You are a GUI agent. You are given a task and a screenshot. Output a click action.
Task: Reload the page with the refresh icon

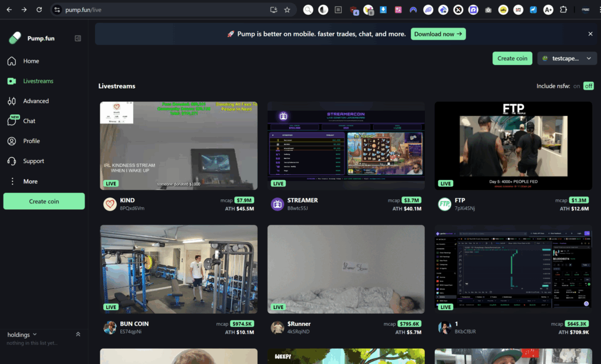tap(39, 9)
